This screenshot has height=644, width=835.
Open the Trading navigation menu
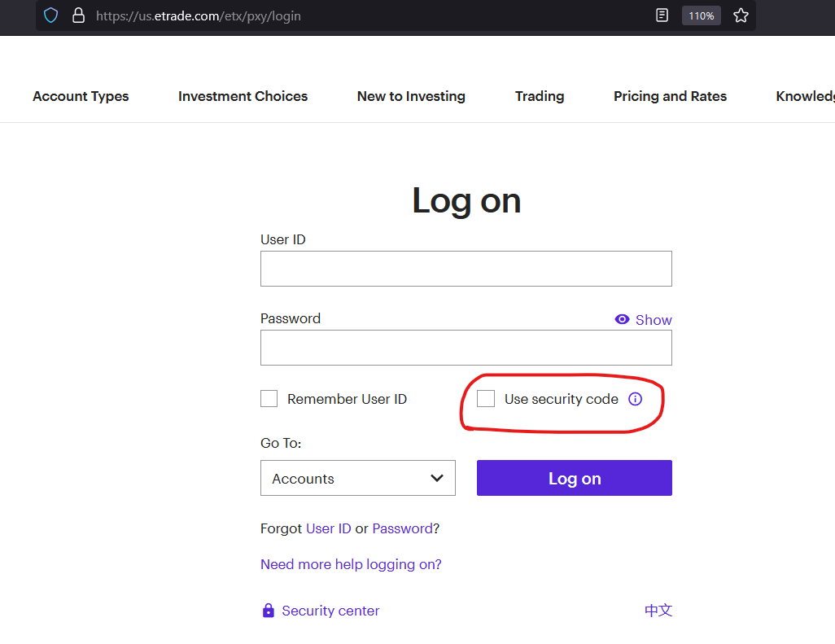coord(540,96)
